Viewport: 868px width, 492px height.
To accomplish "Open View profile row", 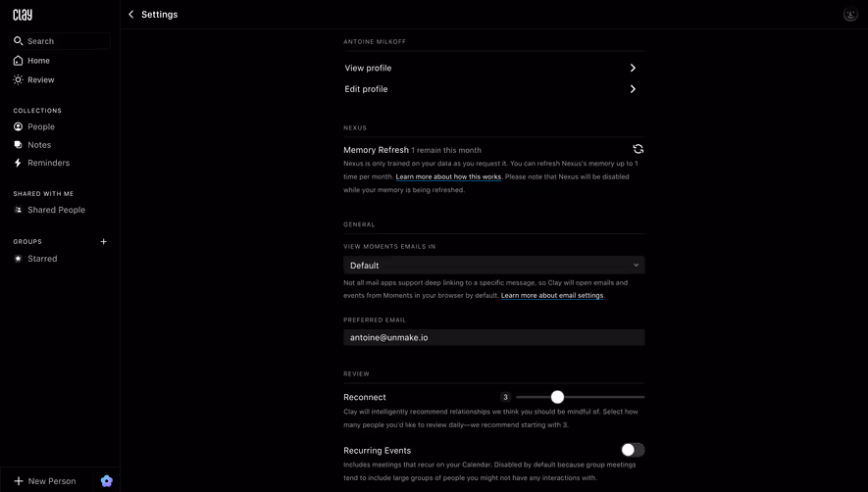I will pos(493,68).
